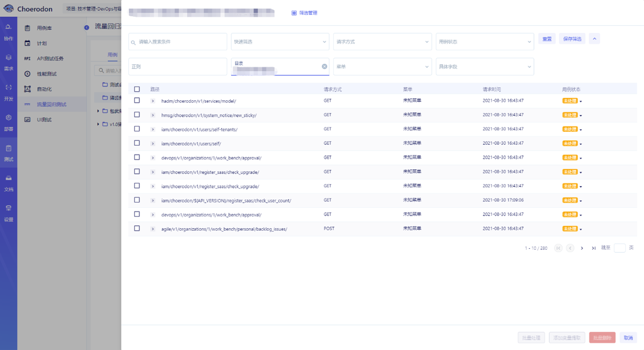Screen dimensions: 644x350
Task: Click the 请输入搜索条件 search input field
Action: pos(178,42)
